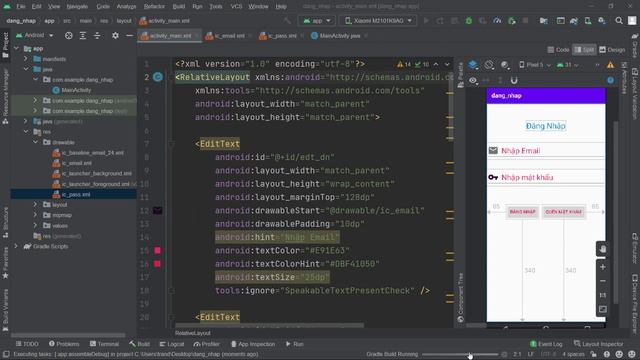Screen dimensions: 640x360
Task: Hide the Project panel with minus icon
Action: pos(129,36)
